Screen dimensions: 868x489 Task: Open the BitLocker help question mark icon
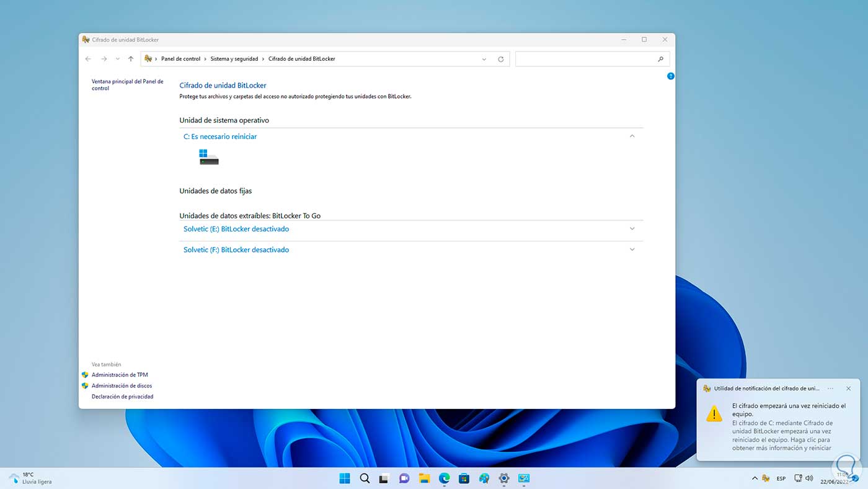click(670, 76)
